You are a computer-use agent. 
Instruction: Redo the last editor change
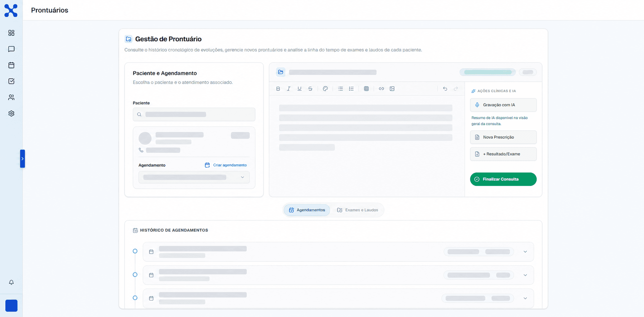tap(456, 89)
